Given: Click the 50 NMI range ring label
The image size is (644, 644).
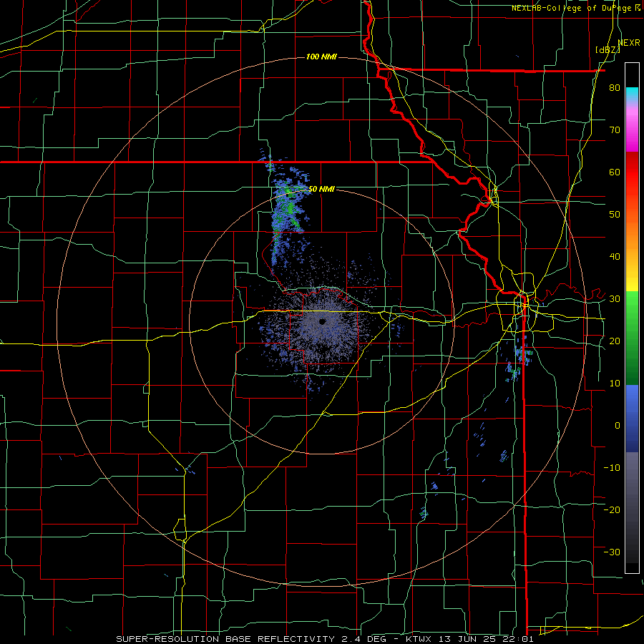Looking at the screenshot, I should [321, 190].
